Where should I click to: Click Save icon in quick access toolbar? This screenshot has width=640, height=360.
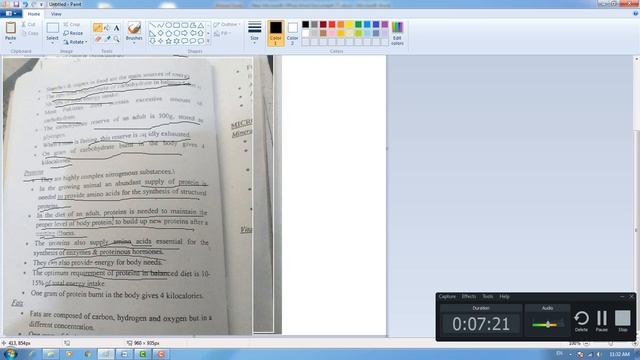pyautogui.click(x=16, y=4)
